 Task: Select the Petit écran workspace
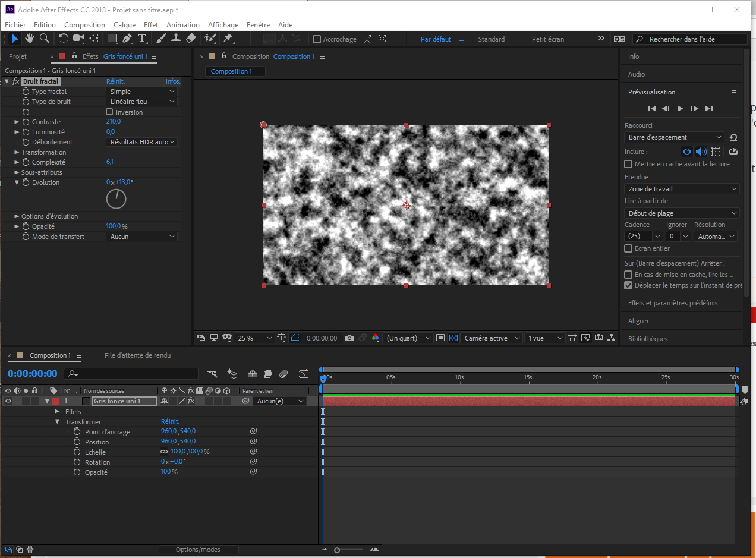click(548, 39)
